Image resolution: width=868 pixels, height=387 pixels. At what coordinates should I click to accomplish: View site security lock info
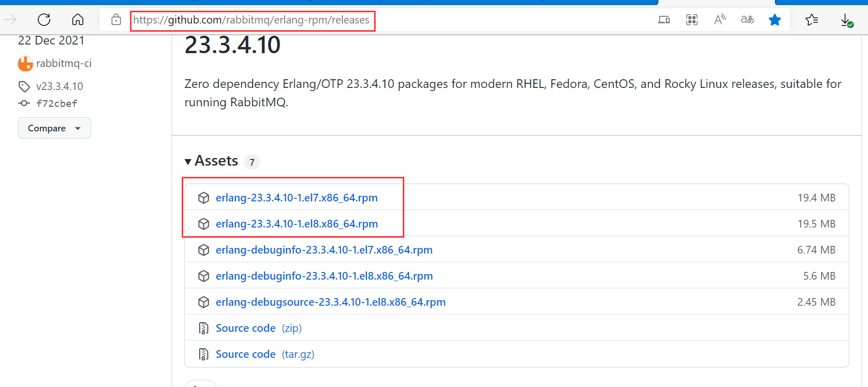(x=116, y=20)
